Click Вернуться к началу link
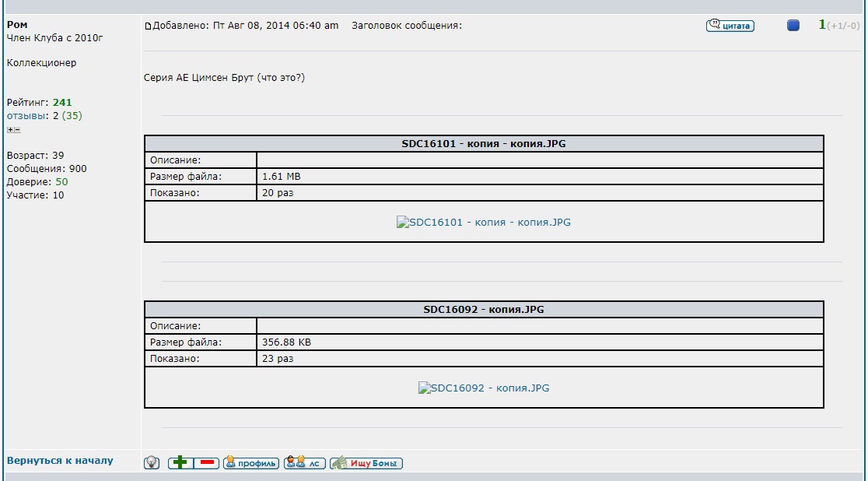The width and height of the screenshot is (868, 481). point(60,461)
